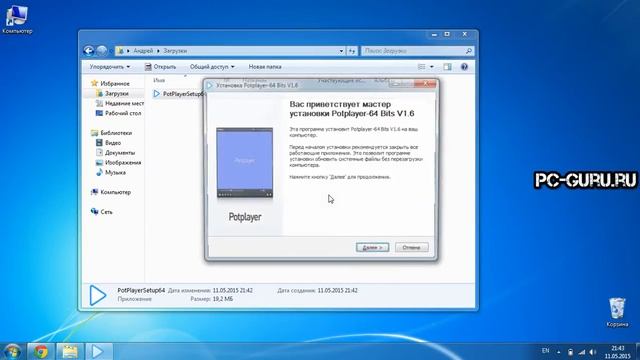The height and width of the screenshot is (360, 640).
Task: Click the battery tray icon
Action: [x=570, y=352]
